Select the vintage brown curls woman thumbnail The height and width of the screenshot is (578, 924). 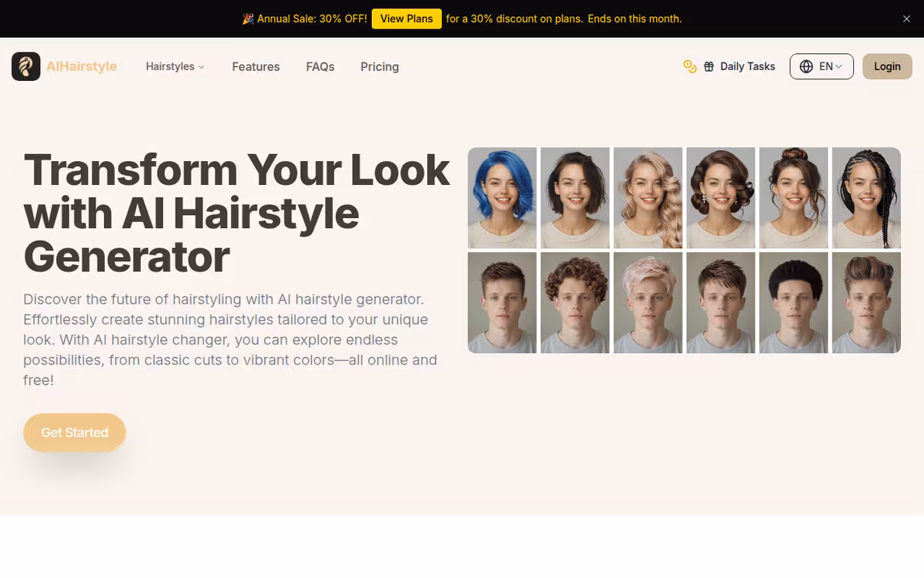721,198
